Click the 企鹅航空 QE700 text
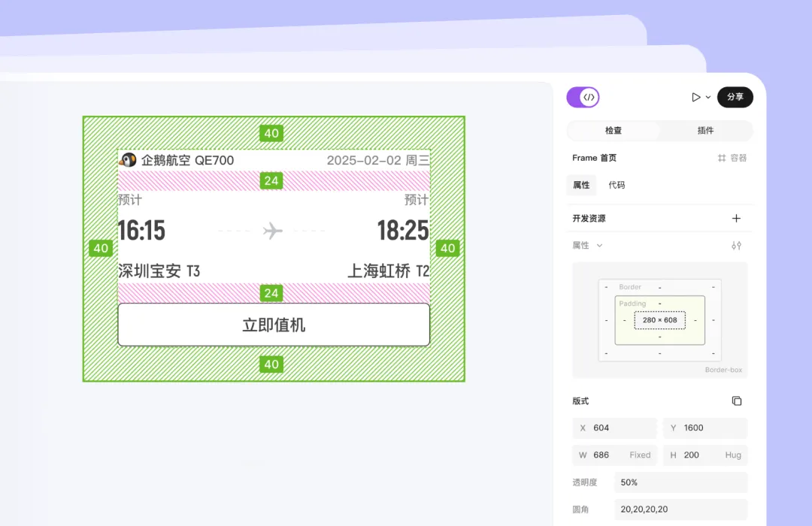 [187, 161]
